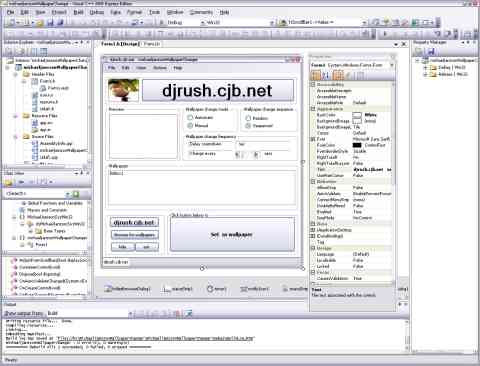The width and height of the screenshot is (480, 366).
Task: Click the exit button on the form
Action: coord(147,247)
